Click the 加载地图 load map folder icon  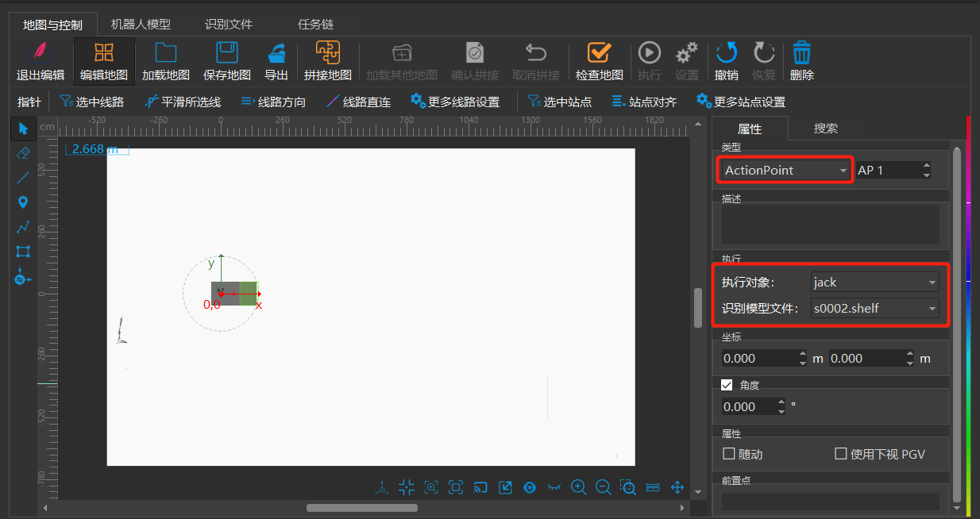[165, 54]
